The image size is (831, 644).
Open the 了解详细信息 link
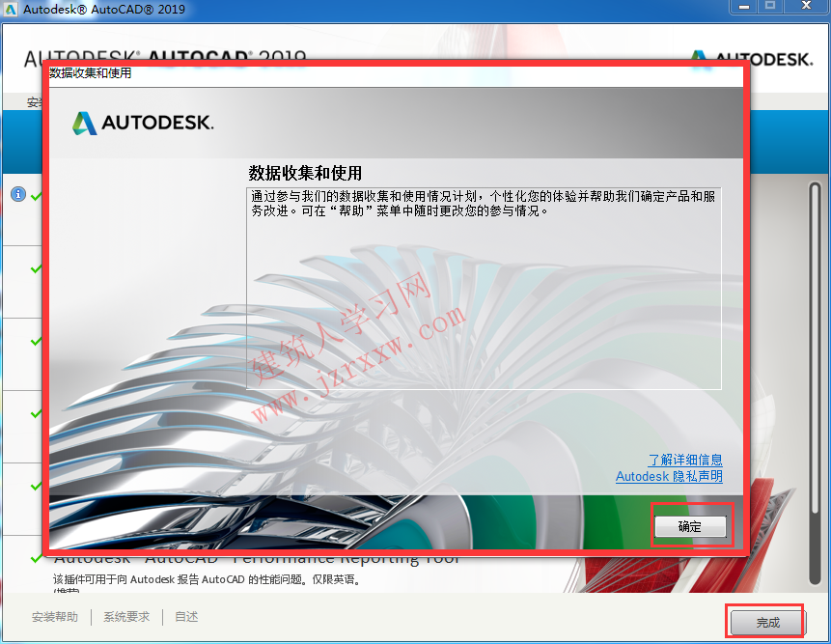click(685, 460)
